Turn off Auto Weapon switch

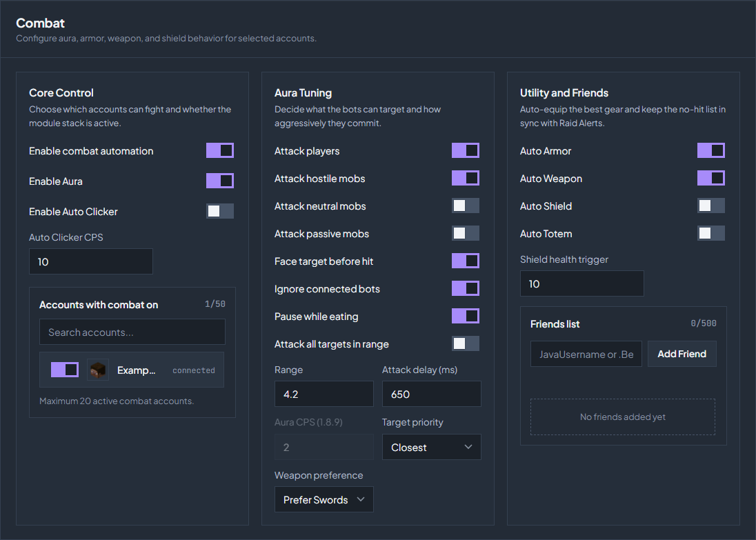click(710, 178)
